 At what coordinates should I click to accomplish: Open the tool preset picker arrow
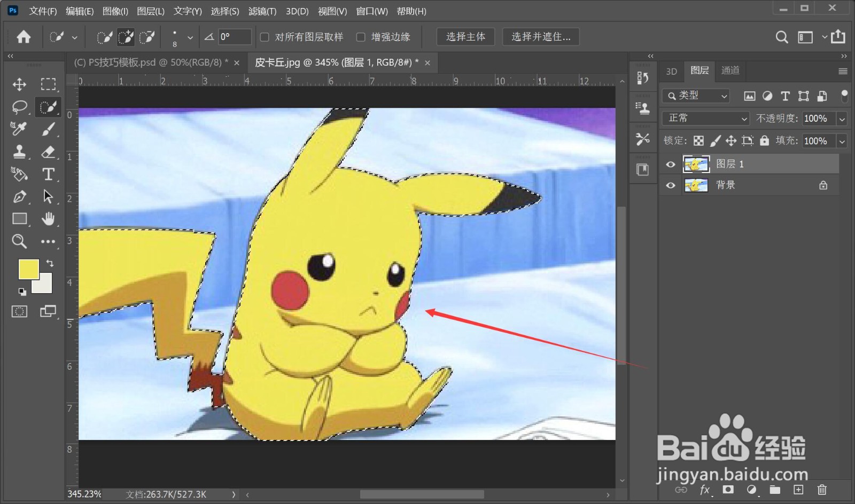pos(74,38)
